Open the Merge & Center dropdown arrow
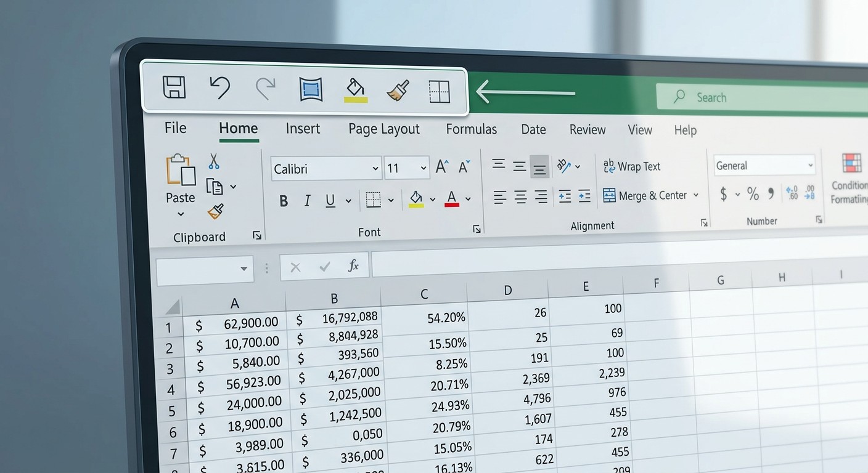 (696, 195)
